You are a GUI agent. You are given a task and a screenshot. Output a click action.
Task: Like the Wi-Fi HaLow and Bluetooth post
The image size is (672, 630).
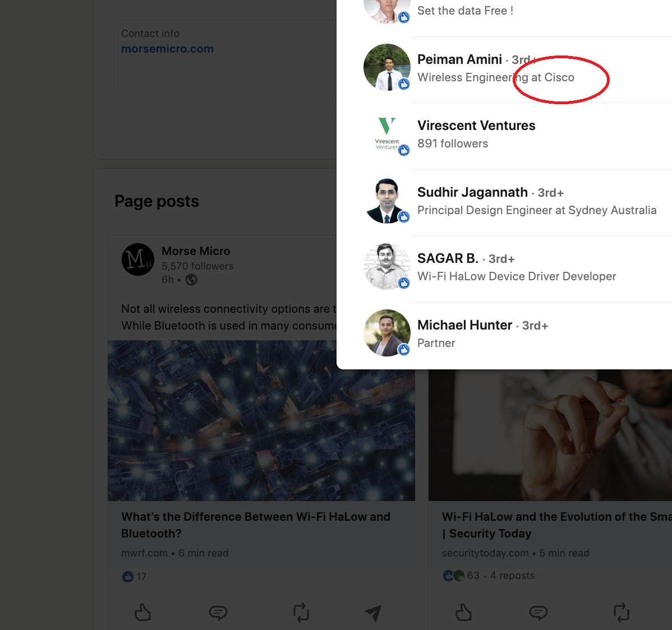143,612
